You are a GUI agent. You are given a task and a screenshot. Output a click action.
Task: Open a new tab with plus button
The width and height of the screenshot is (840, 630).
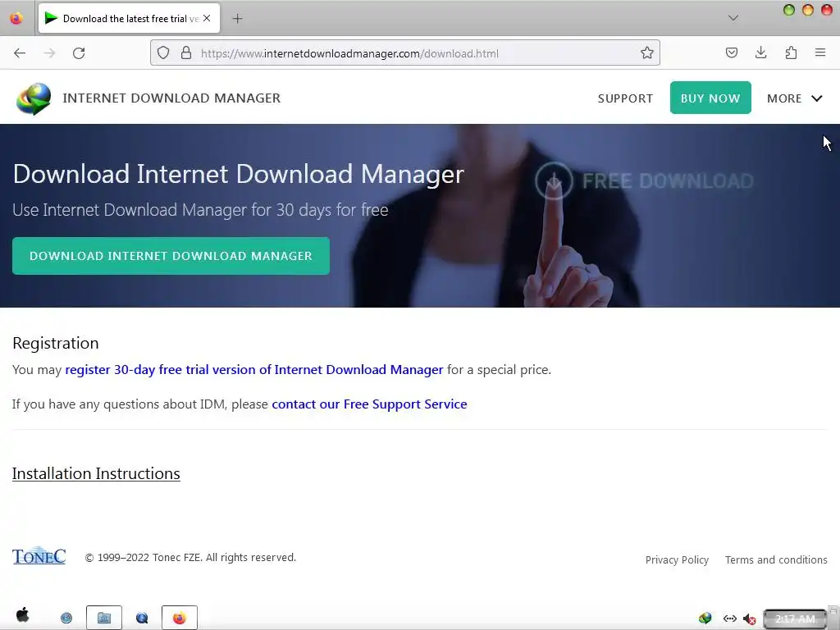(237, 19)
